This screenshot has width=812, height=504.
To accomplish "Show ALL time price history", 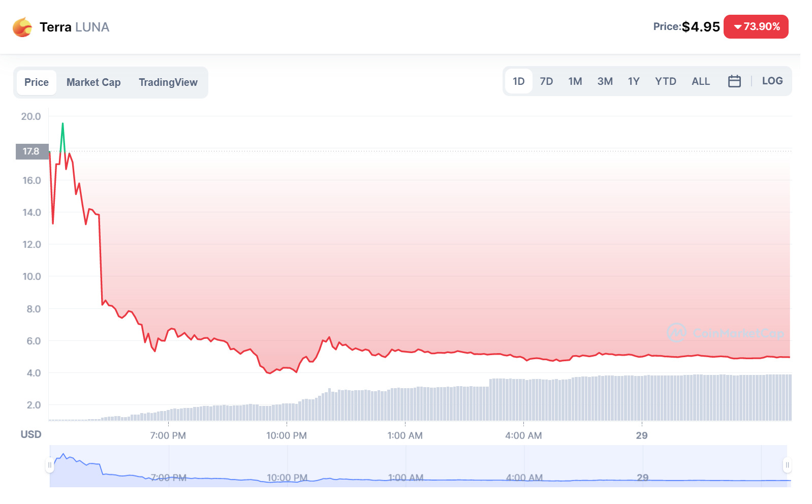I will pos(701,81).
